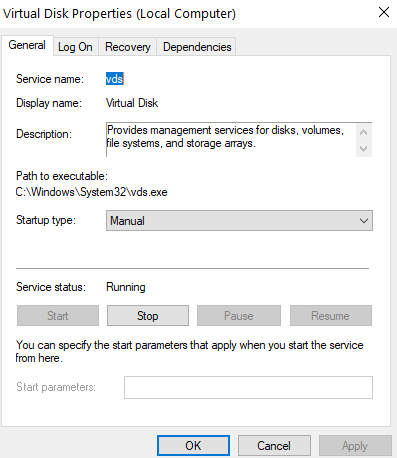Click description scrollbar up arrow
This screenshot has width=397, height=458.
coord(364,132)
